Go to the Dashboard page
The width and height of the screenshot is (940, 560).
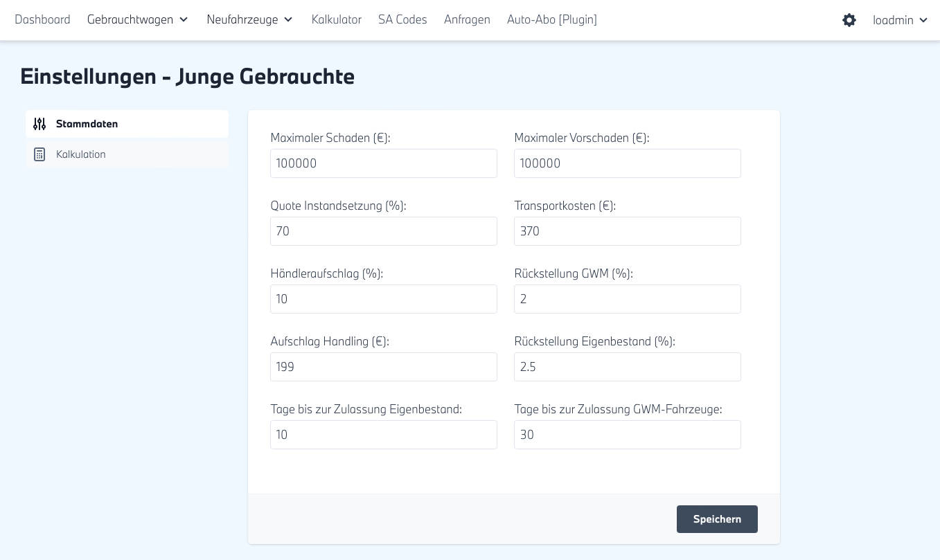(x=42, y=19)
